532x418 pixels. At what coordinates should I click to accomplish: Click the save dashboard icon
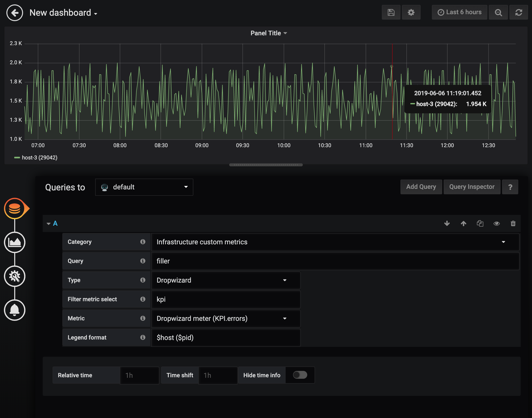[391, 13]
